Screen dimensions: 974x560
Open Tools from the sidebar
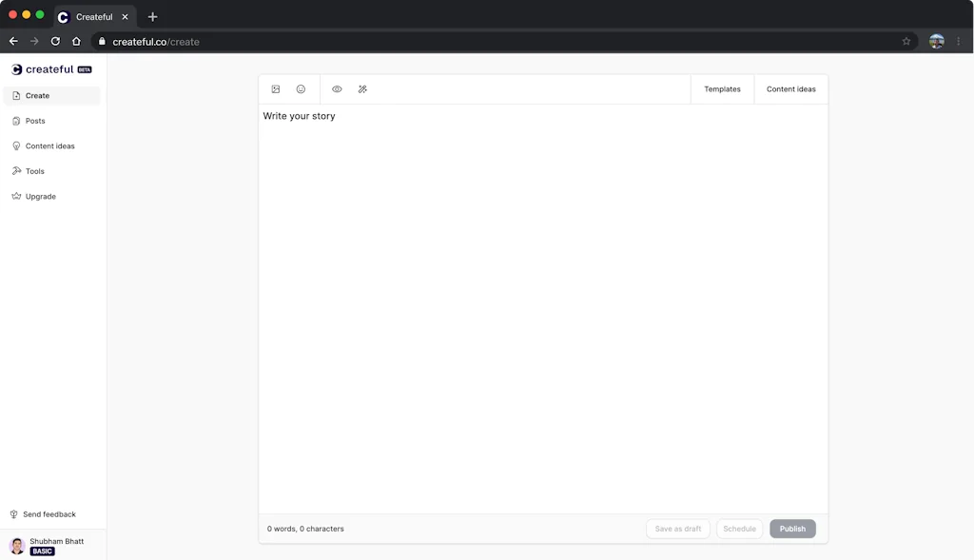pos(33,171)
